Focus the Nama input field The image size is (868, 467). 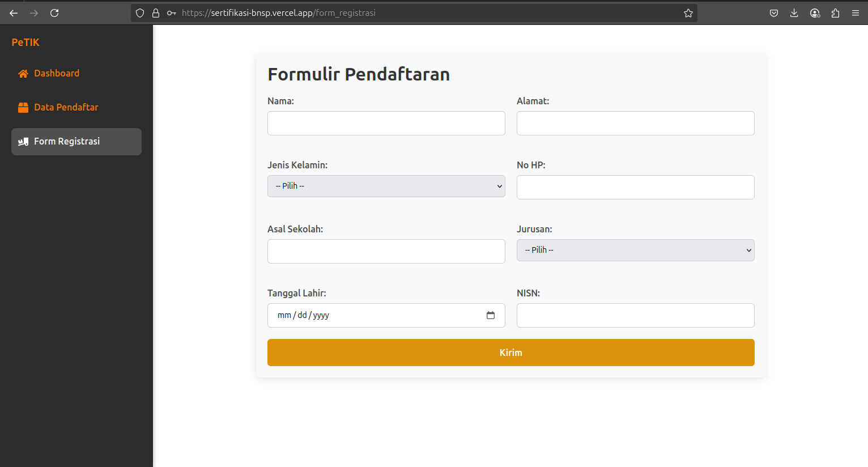coord(386,123)
